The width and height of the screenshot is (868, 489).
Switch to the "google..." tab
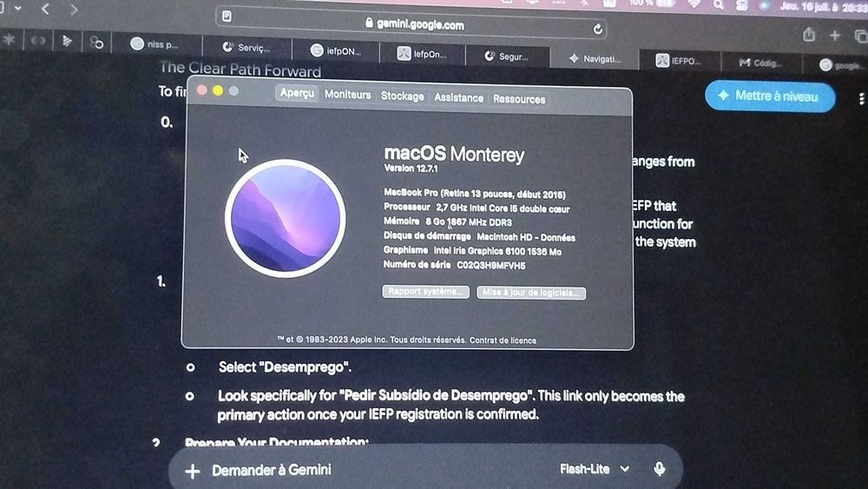(x=840, y=65)
